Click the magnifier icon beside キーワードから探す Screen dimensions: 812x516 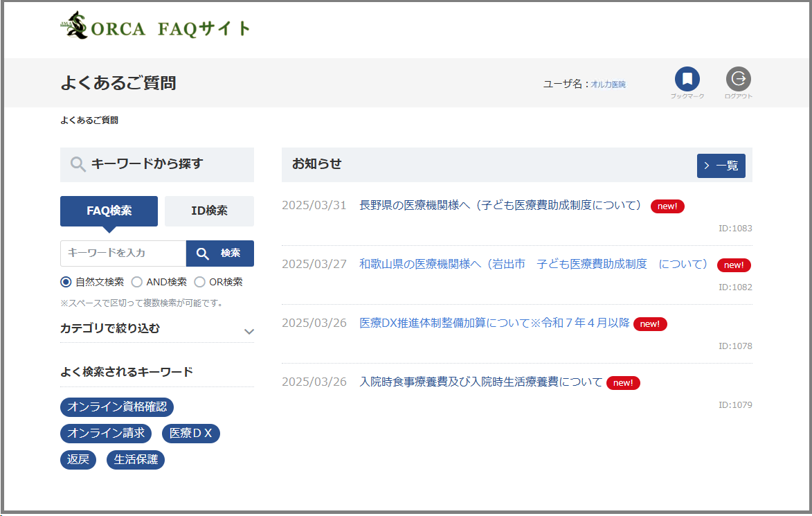78,164
